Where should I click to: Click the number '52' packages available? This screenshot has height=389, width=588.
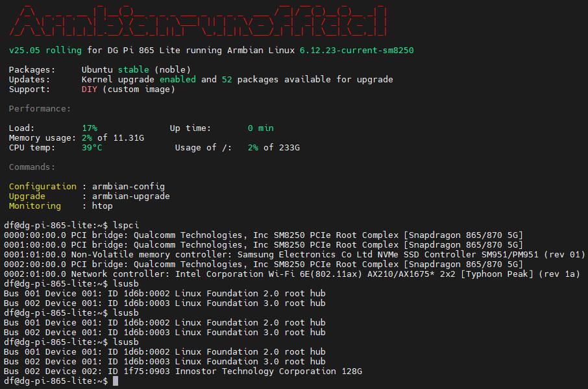point(227,80)
